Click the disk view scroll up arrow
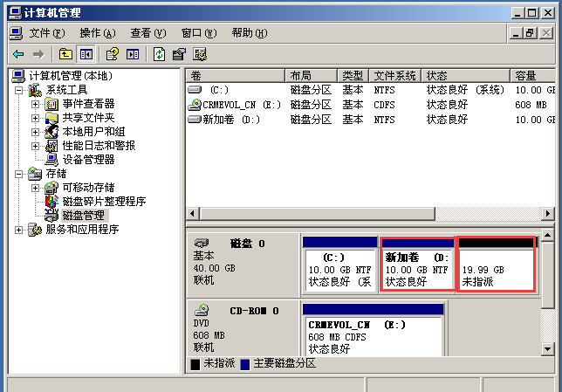 548,236
